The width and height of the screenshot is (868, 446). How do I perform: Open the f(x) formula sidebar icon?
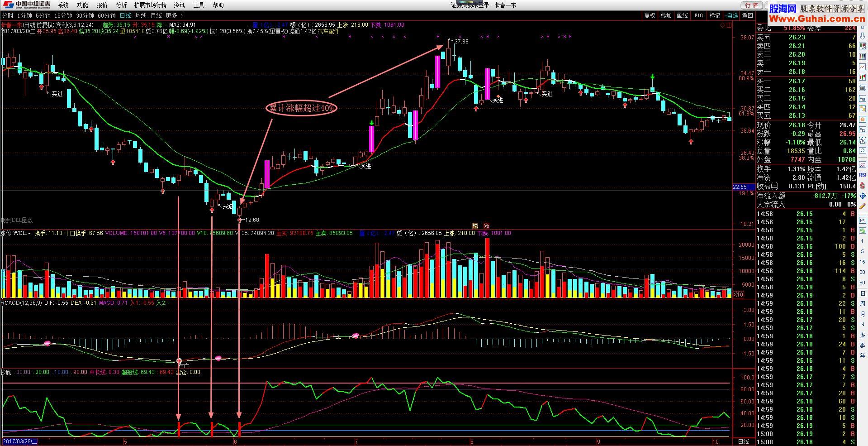[863, 140]
